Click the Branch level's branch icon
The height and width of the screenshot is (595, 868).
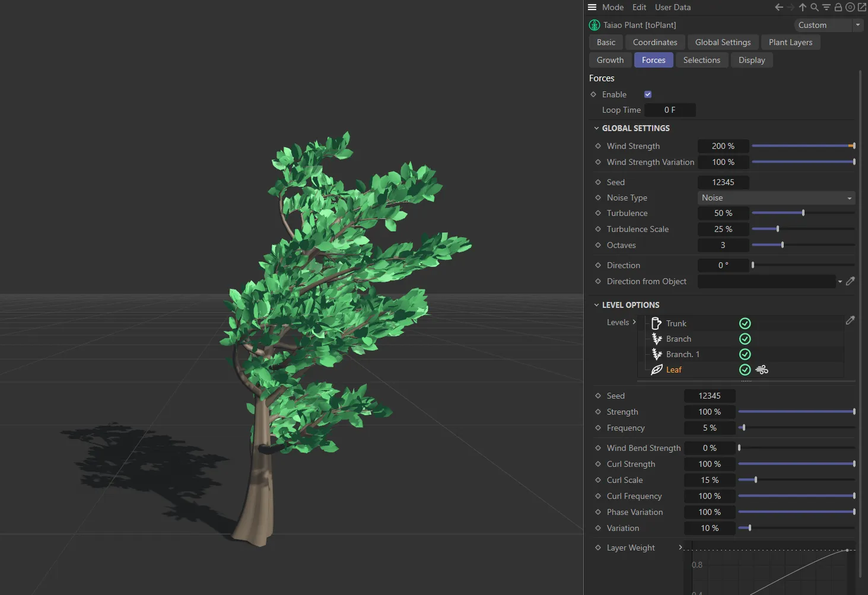[657, 338]
